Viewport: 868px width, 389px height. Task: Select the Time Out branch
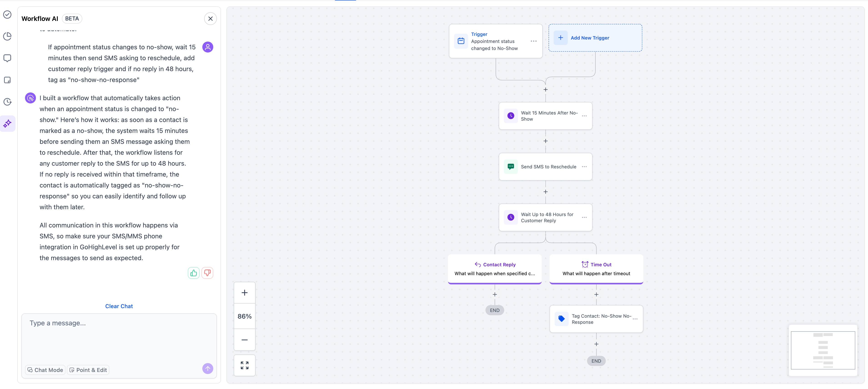596,269
